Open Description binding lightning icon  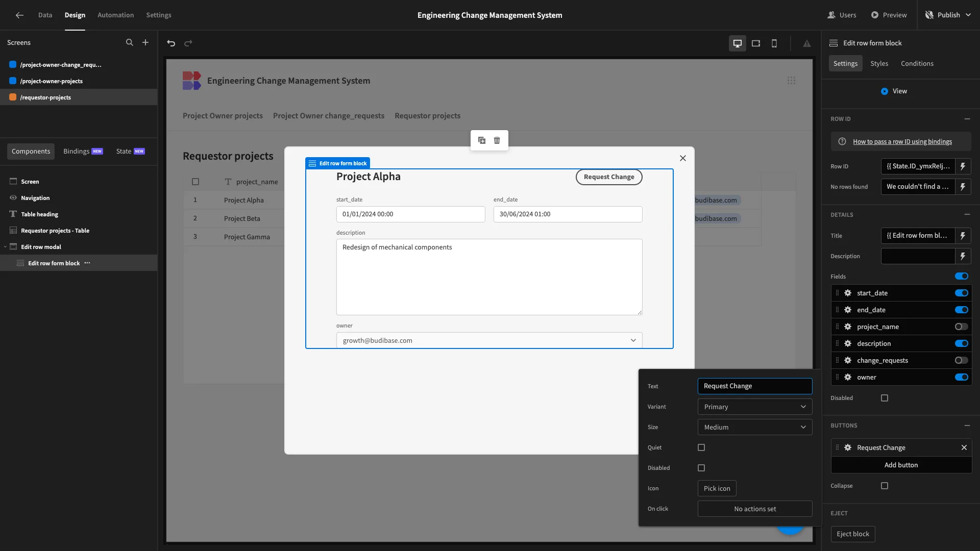pos(963,256)
